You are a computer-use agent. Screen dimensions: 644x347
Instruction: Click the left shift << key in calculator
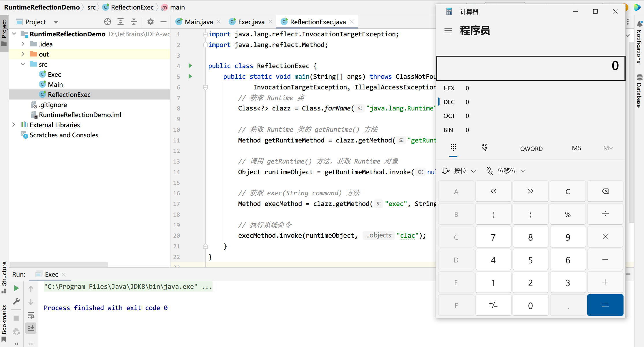[x=493, y=191]
